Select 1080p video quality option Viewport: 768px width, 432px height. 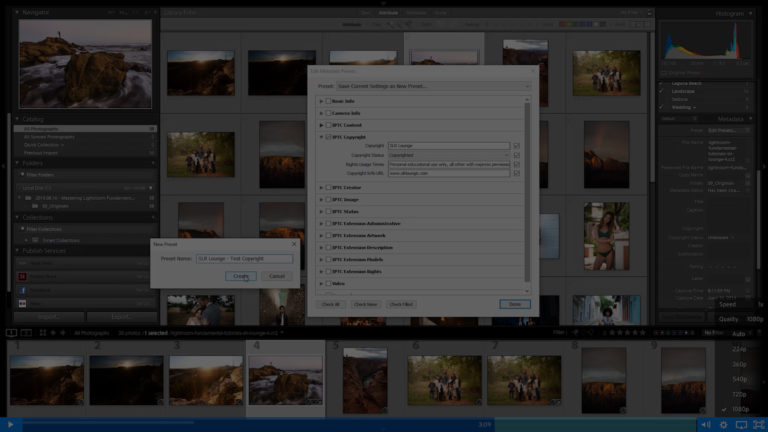pyautogui.click(x=740, y=409)
